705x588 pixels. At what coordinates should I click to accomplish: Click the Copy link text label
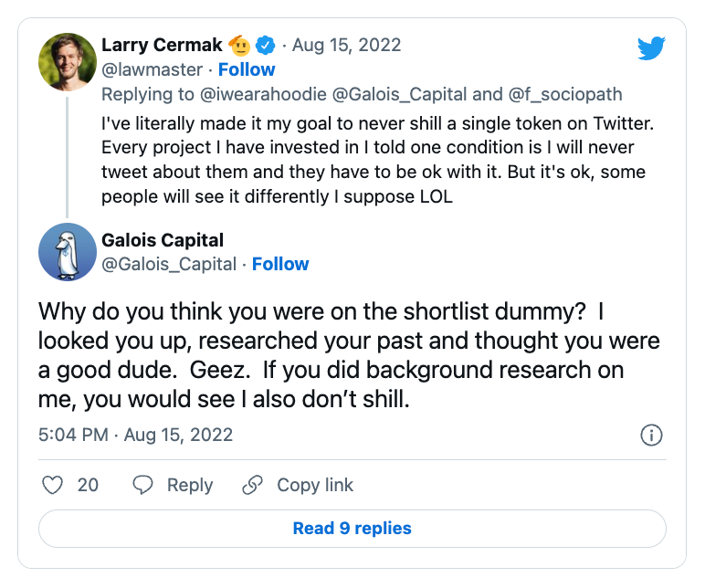click(315, 485)
